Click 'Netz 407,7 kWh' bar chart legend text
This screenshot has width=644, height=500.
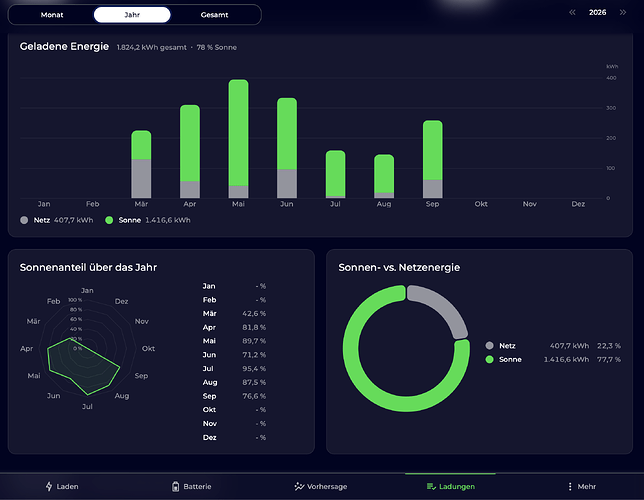pos(63,220)
